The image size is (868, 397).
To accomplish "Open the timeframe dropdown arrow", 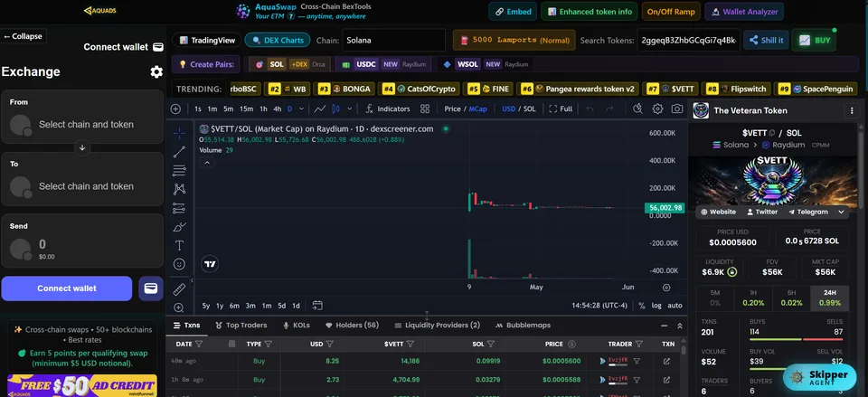I will (301, 109).
